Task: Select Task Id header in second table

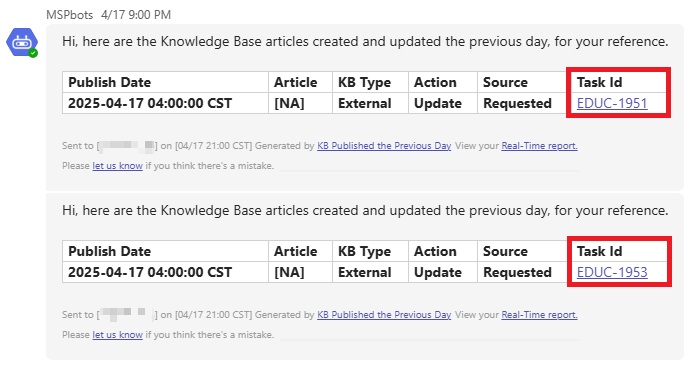Action: coord(599,251)
